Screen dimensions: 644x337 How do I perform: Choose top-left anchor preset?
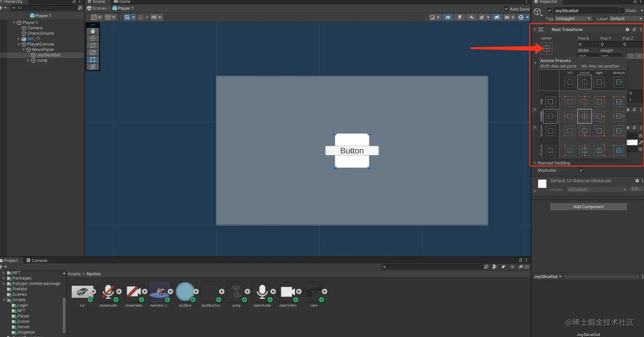(x=570, y=101)
